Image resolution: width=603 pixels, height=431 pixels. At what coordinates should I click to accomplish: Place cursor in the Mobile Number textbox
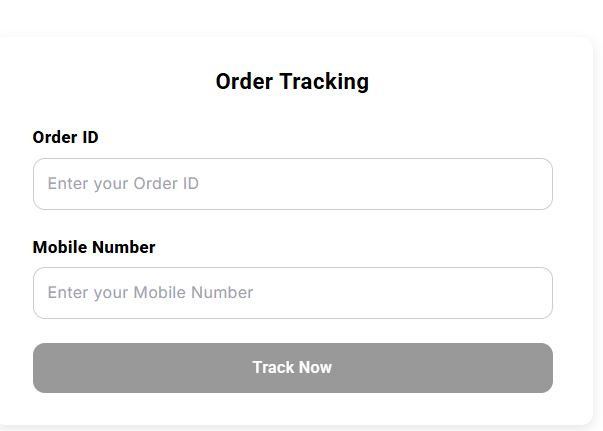coord(292,293)
